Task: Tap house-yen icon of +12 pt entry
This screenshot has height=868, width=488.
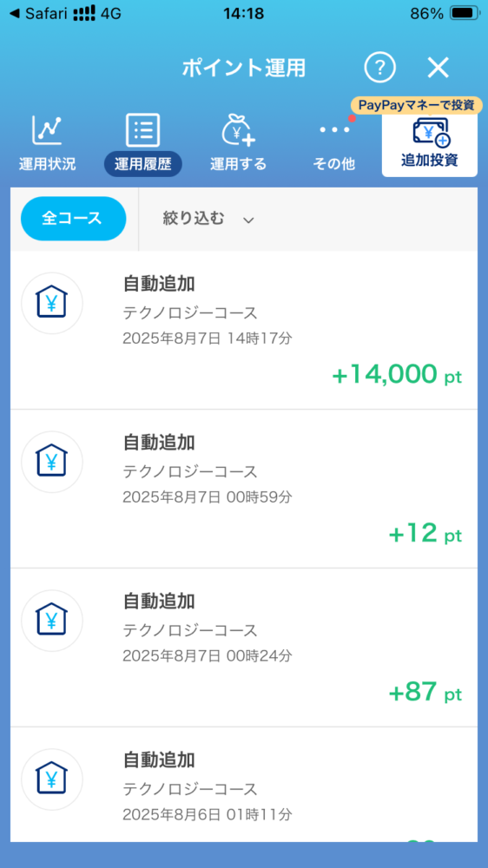Action: 52,463
